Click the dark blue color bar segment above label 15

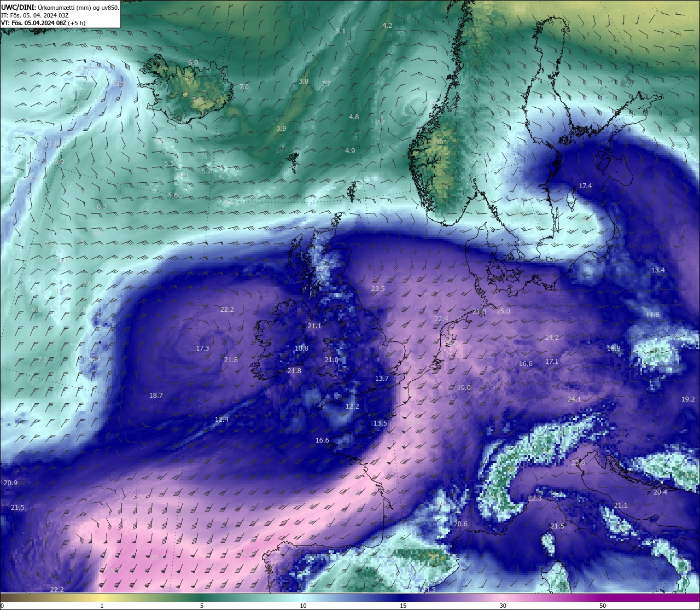point(403,597)
